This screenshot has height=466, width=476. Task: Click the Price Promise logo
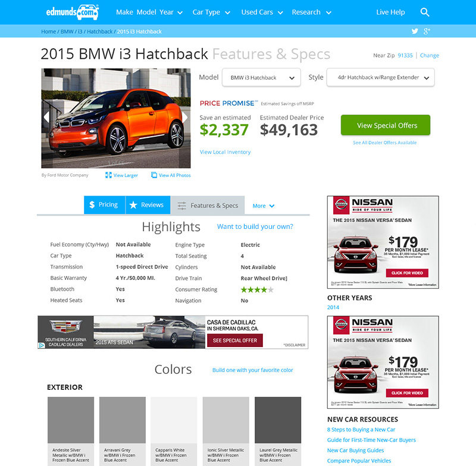click(228, 103)
